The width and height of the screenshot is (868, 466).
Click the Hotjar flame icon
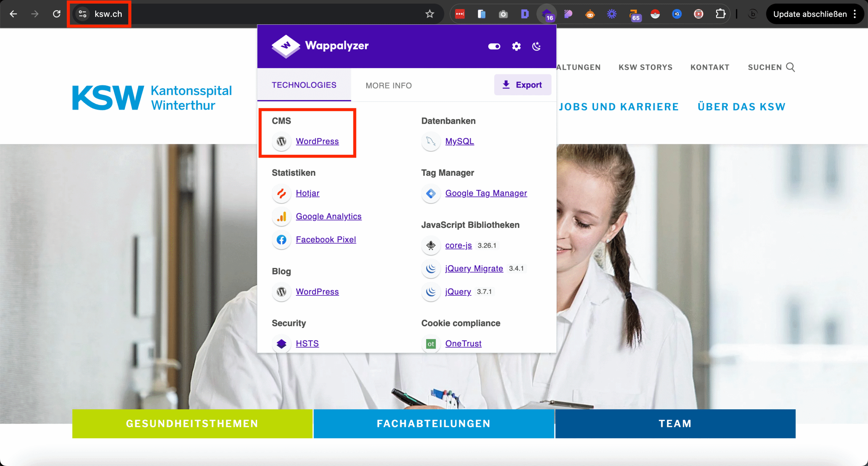281,193
